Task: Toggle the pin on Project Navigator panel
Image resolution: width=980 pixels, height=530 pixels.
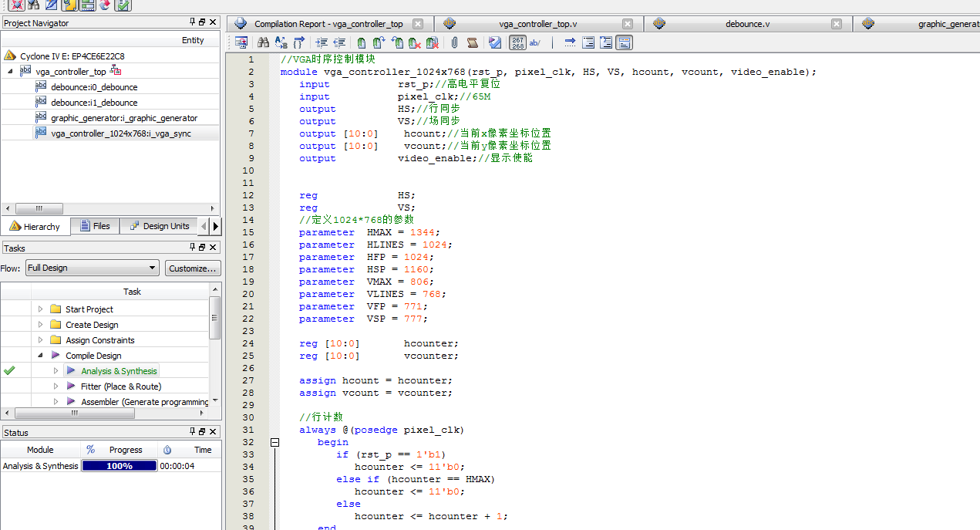Action: 193,22
